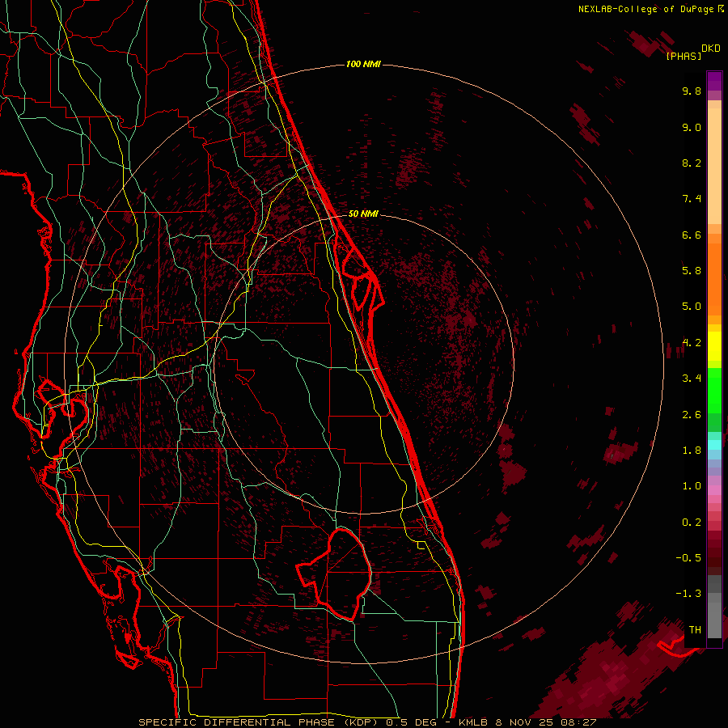This screenshot has height=728, width=728.
Task: Pick the bright green band of the color bar
Action: click(x=714, y=391)
